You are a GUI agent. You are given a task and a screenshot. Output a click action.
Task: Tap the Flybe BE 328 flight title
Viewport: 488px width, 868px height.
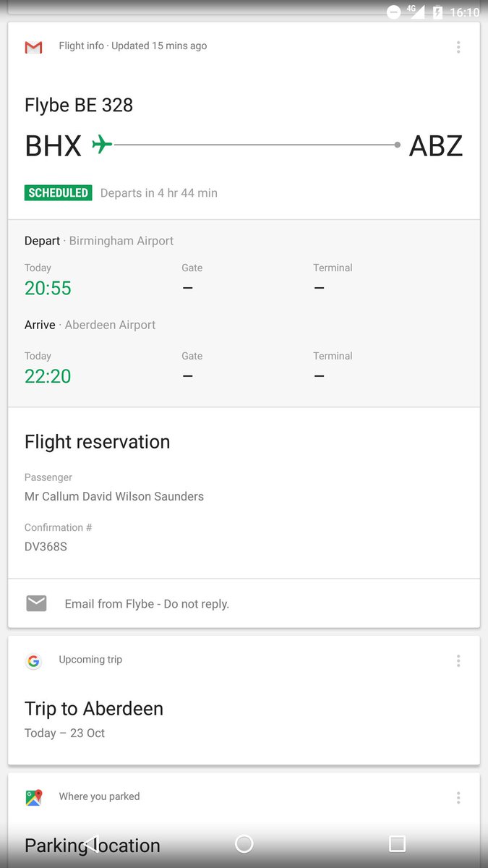click(79, 105)
